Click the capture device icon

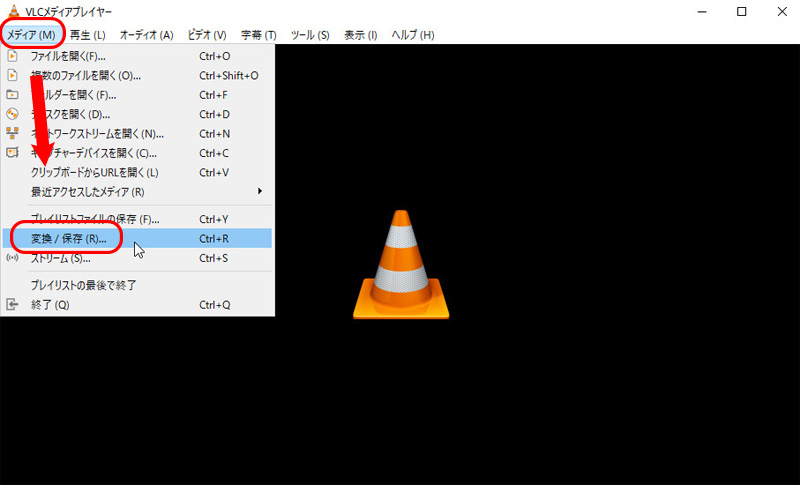[12, 152]
